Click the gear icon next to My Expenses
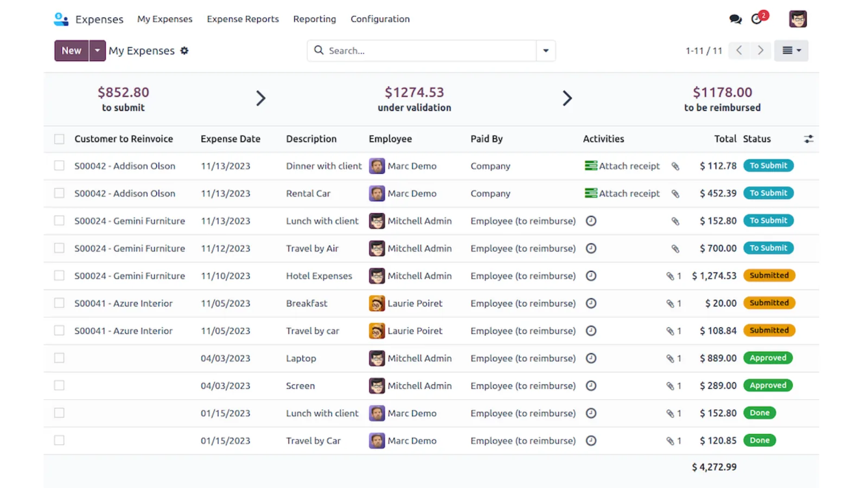Viewport: 868px width, 488px height. click(184, 50)
